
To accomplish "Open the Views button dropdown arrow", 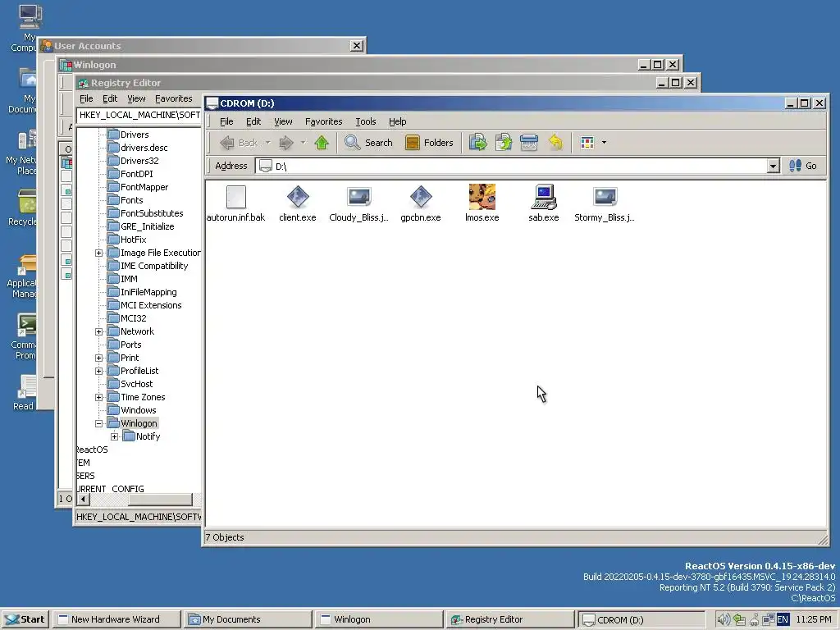I will [605, 143].
